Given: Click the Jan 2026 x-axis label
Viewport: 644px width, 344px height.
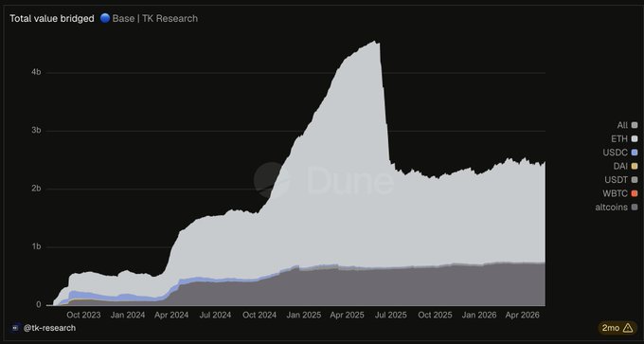Looking at the screenshot, I should click(479, 315).
